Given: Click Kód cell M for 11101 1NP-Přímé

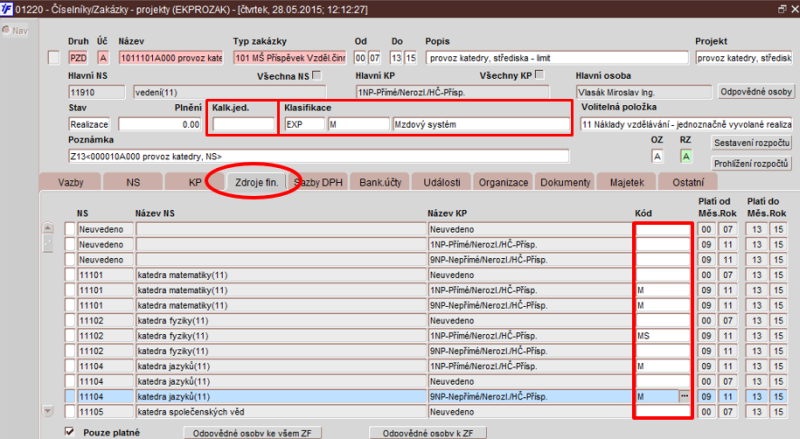Looking at the screenshot, I should (x=663, y=290).
